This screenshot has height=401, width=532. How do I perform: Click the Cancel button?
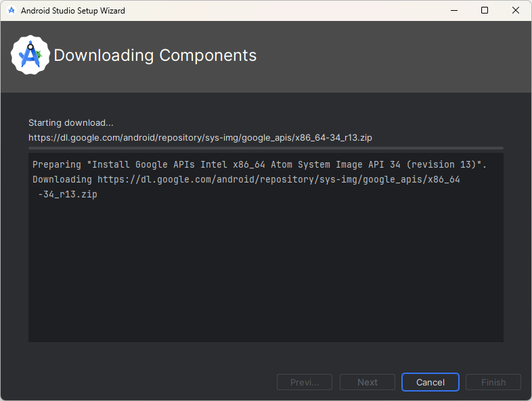(430, 382)
